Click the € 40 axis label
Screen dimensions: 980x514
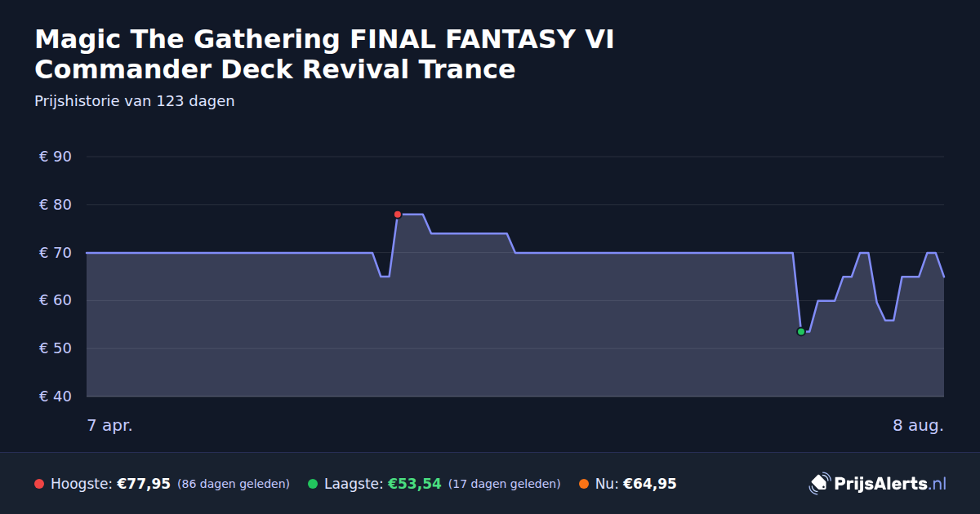coord(56,397)
